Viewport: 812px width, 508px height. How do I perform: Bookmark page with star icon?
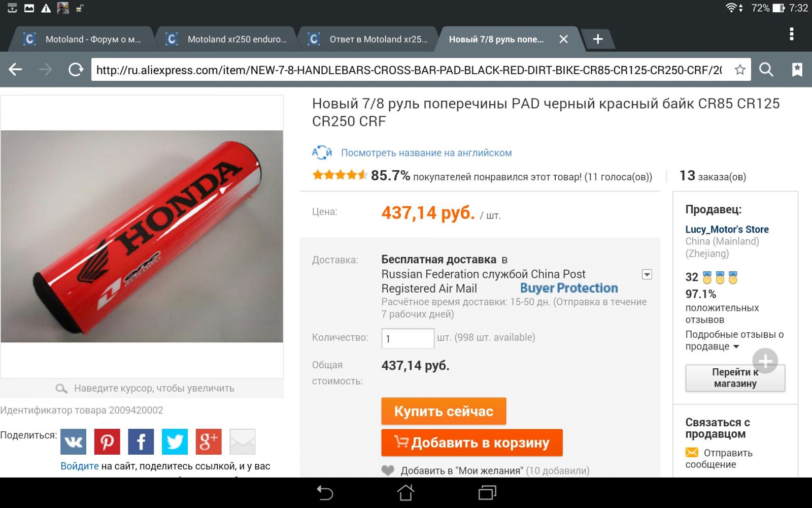[740, 70]
